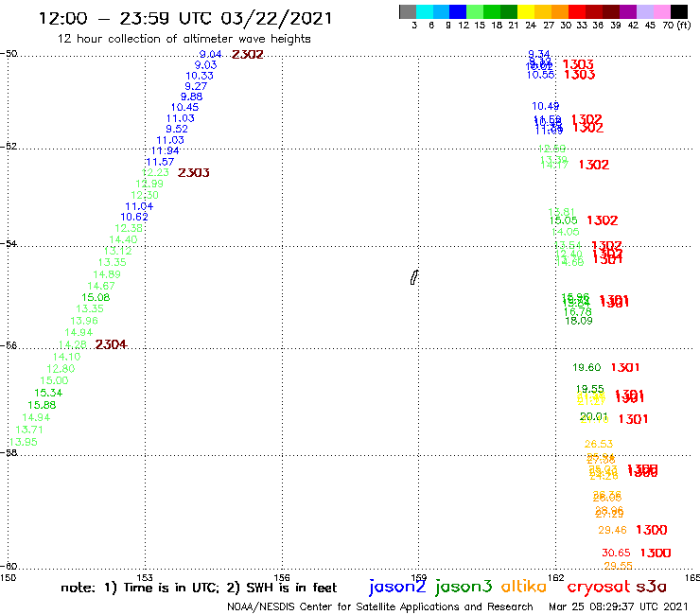Viewport: 700px width, 615px height.
Task: Click wave height reading 10.62
Action: 134,217
